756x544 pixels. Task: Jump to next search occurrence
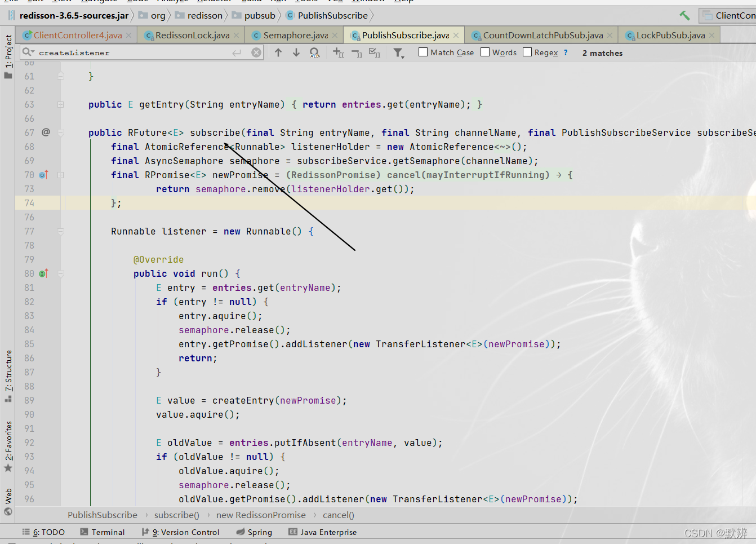point(296,52)
